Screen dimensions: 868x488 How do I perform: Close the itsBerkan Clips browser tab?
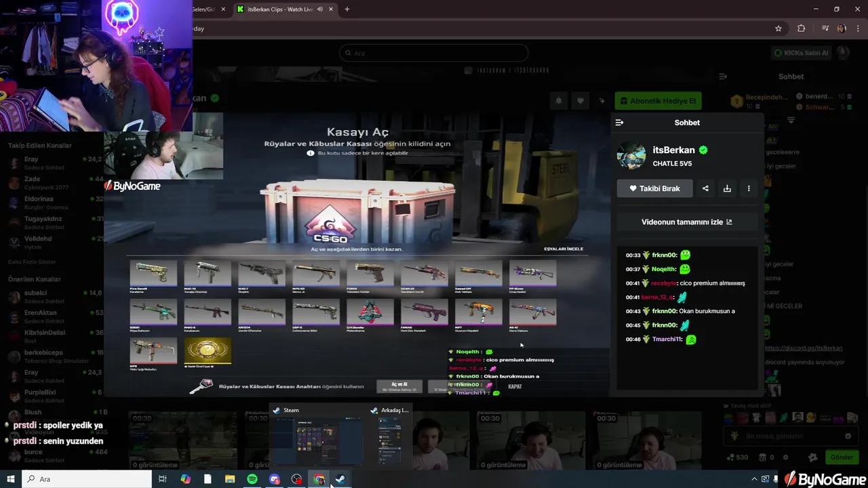(x=331, y=9)
